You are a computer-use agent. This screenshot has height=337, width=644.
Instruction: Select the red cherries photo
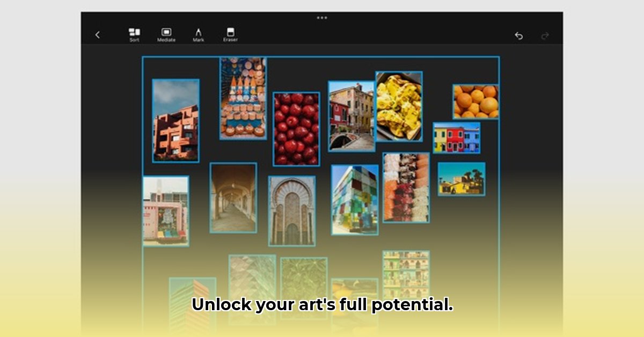pyautogui.click(x=296, y=129)
